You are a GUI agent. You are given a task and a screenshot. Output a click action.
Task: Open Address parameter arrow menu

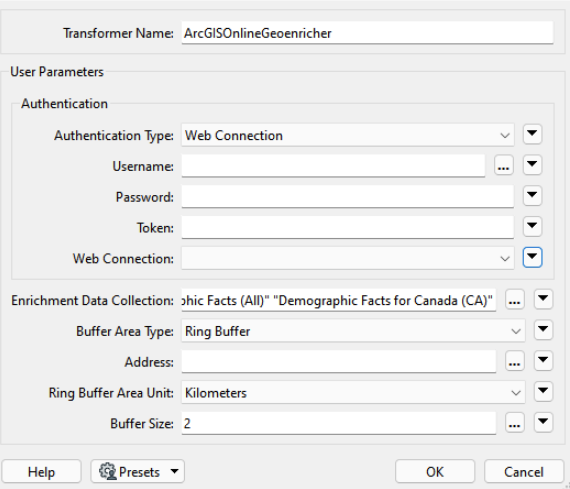coord(543,361)
